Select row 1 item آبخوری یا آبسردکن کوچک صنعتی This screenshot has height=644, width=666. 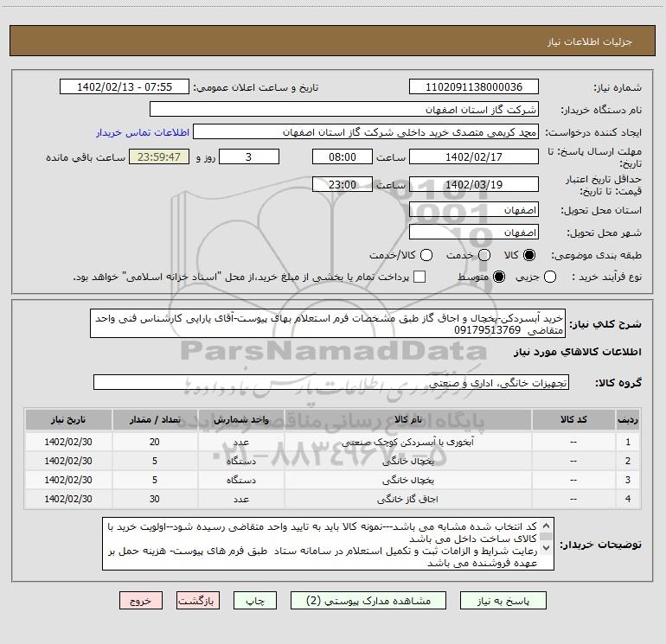coord(407,442)
